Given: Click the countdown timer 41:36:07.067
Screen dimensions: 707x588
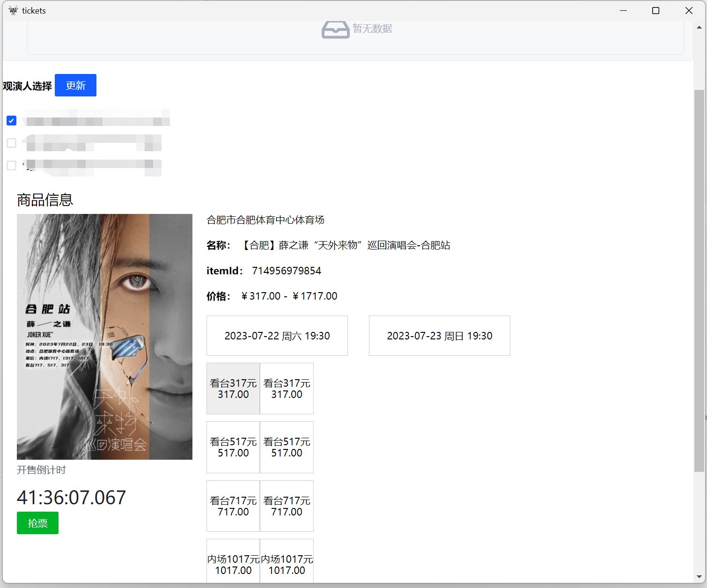Looking at the screenshot, I should 72,497.
